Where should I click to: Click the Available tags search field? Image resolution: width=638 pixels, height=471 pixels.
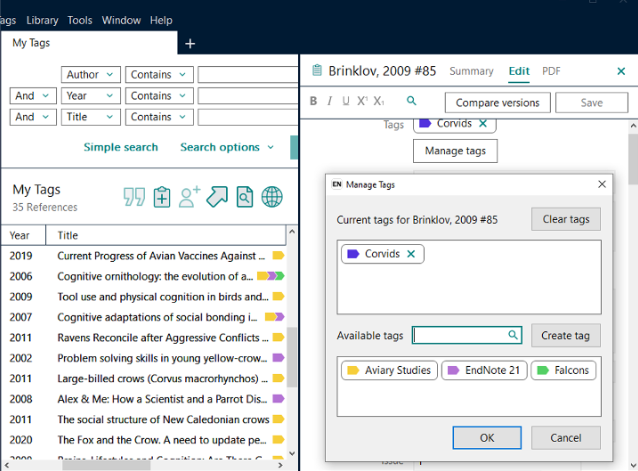(460, 335)
